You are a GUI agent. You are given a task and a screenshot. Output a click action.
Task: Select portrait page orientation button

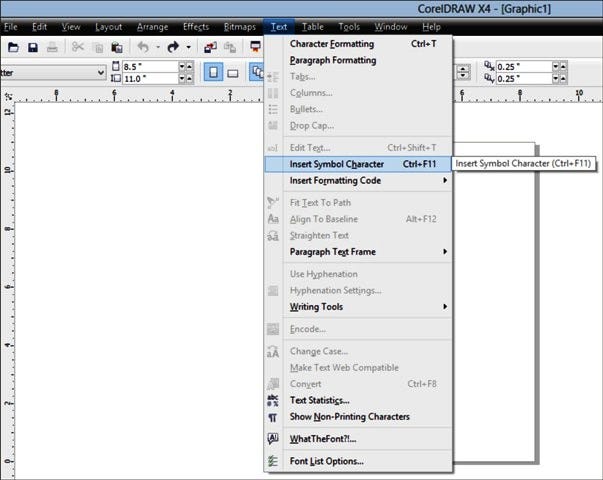click(213, 72)
